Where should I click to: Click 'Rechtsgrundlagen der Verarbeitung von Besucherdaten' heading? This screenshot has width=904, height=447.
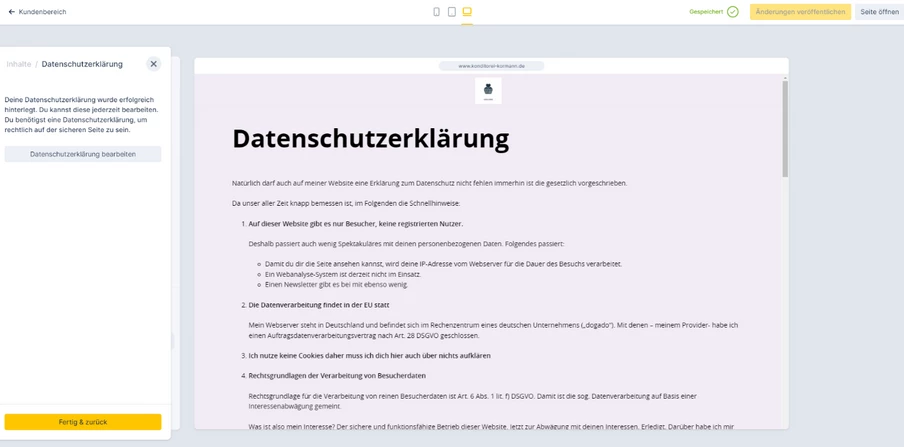337,375
